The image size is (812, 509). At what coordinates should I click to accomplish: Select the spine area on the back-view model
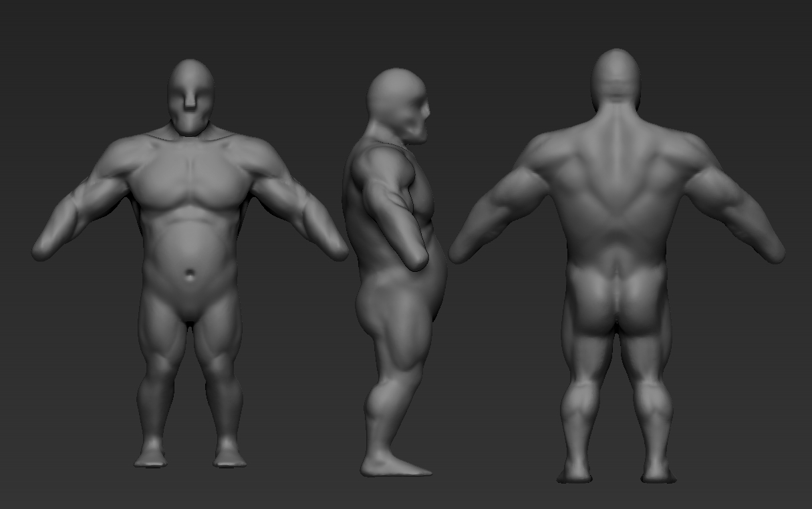pos(616,167)
